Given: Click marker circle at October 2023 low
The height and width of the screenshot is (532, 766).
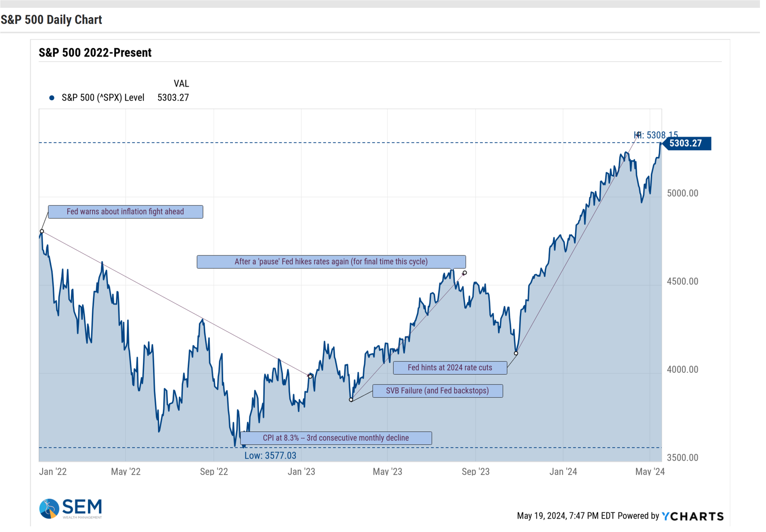Looking at the screenshot, I should [x=516, y=353].
